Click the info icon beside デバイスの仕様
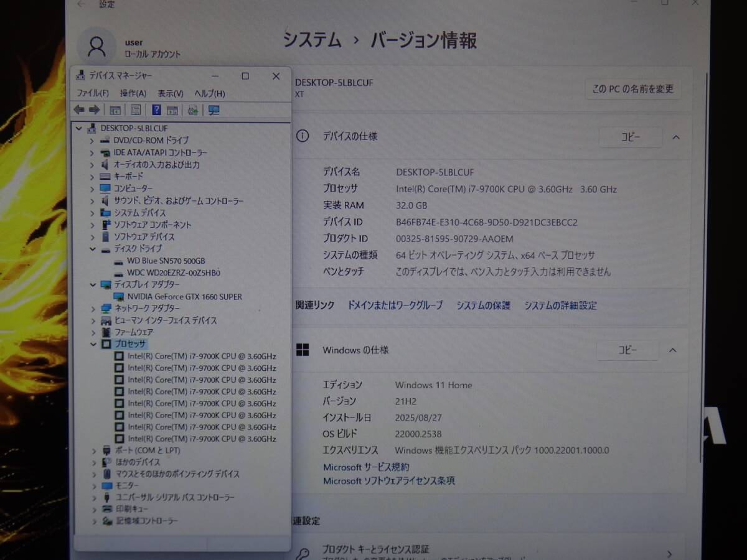 (303, 136)
